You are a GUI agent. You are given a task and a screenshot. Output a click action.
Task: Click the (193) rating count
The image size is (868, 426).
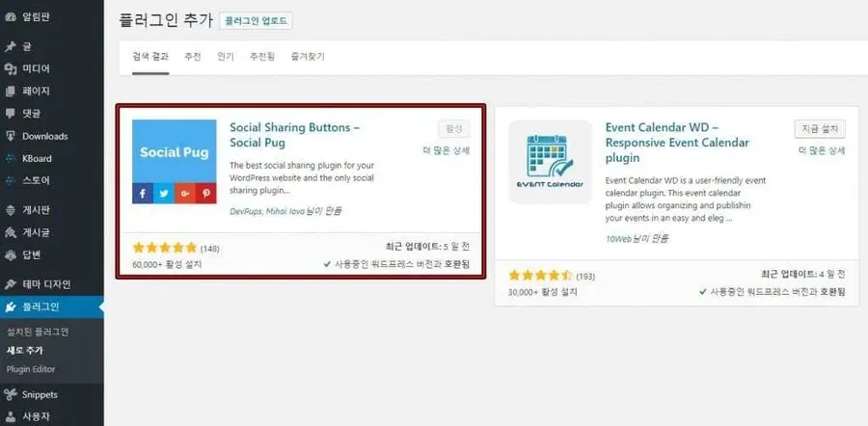pos(585,277)
